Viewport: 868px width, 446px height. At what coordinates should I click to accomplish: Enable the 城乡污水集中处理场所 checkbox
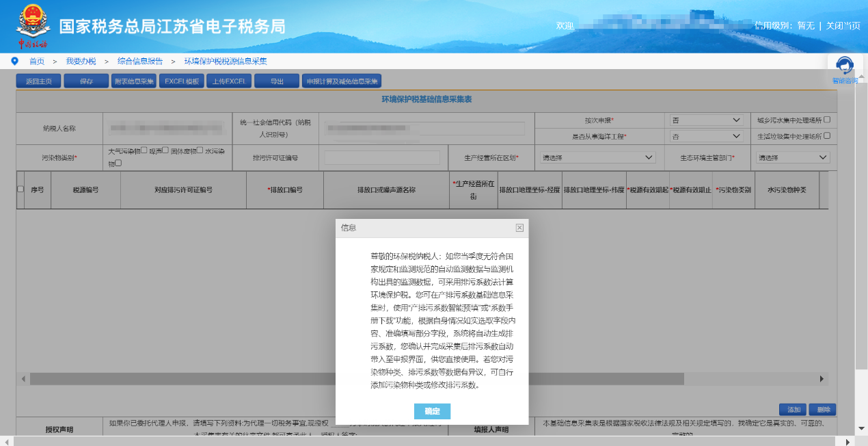(827, 120)
